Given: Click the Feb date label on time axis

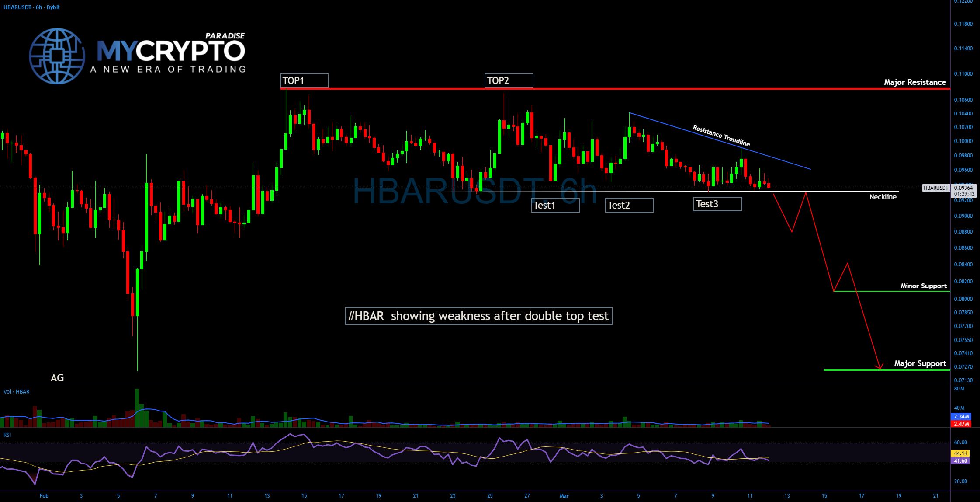Looking at the screenshot, I should (x=44, y=496).
